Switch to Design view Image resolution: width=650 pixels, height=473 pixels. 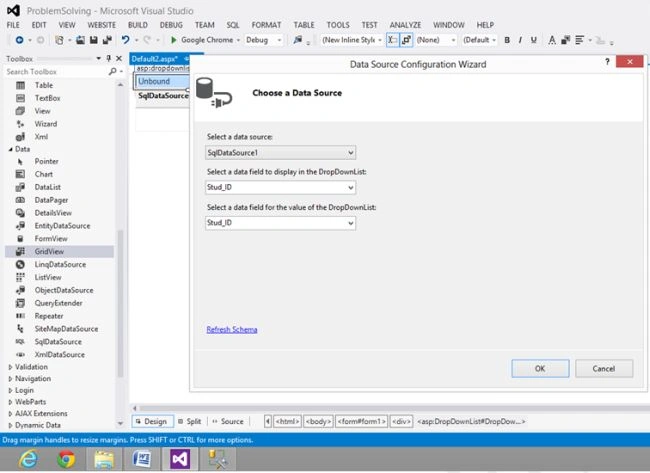[152, 421]
